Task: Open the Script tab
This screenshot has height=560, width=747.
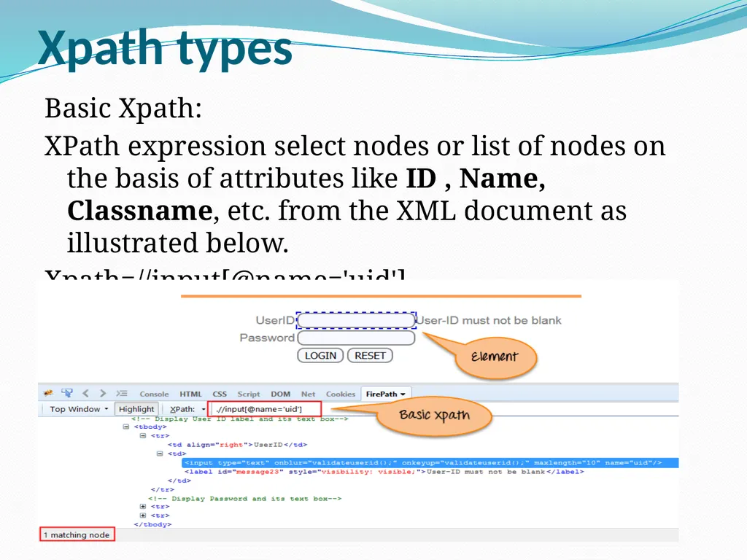Action: pyautogui.click(x=249, y=394)
